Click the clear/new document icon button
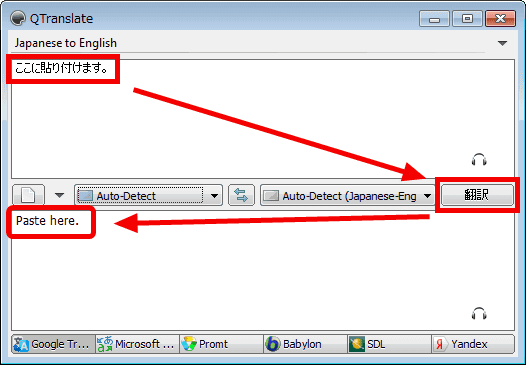 tap(29, 195)
